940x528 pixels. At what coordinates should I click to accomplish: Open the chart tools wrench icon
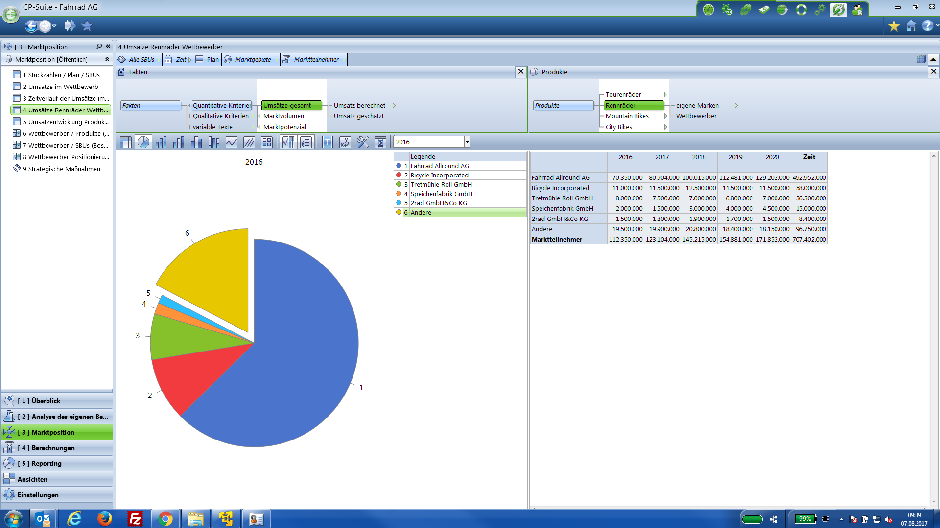[363, 142]
